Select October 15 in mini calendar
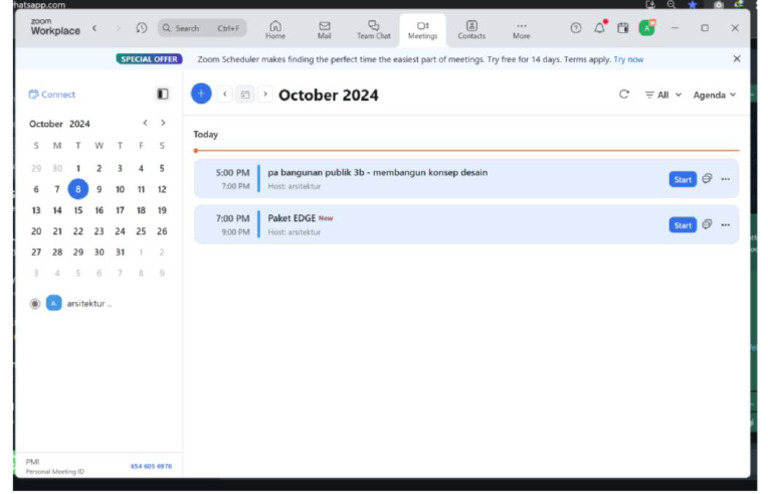Image resolution: width=768 pixels, height=494 pixels. [78, 210]
